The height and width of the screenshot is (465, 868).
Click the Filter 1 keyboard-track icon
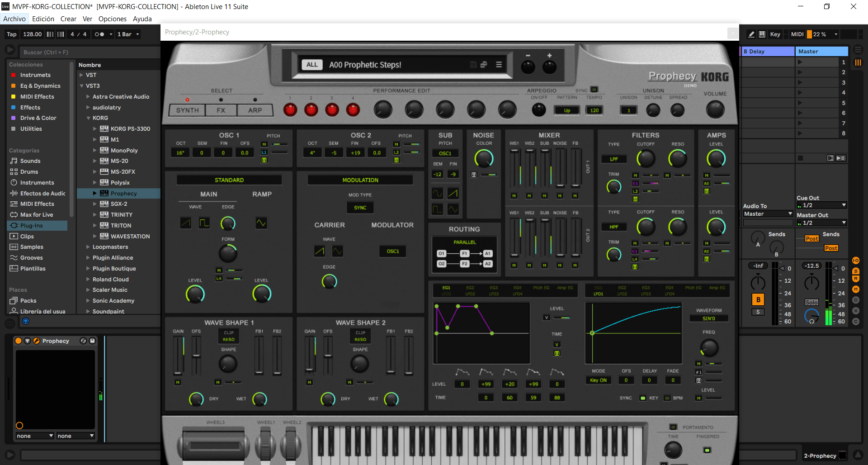(x=635, y=199)
